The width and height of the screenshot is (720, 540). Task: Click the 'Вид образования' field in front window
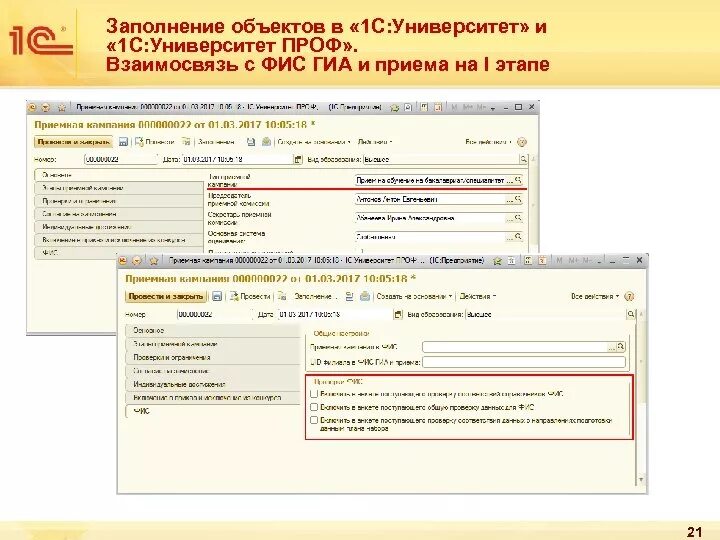(x=546, y=315)
